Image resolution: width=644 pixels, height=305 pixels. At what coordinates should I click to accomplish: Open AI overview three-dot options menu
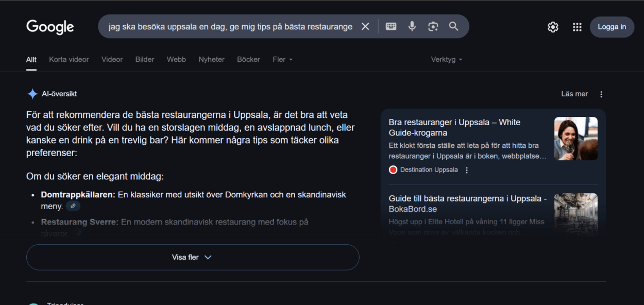click(601, 94)
